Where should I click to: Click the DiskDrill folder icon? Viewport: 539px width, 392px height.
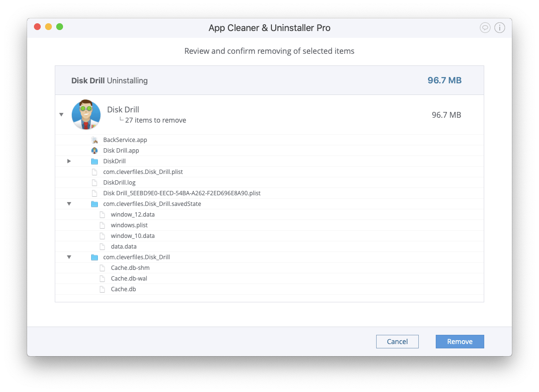95,161
